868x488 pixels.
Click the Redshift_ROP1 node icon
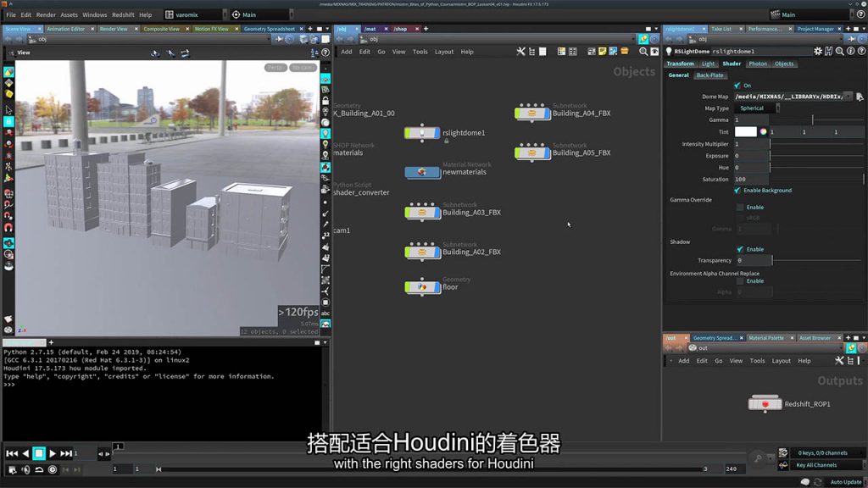pos(765,404)
